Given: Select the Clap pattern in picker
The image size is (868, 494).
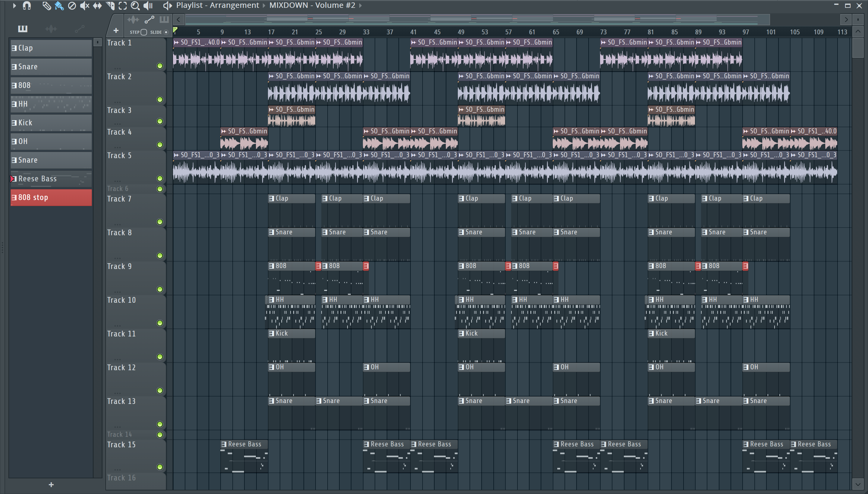Looking at the screenshot, I should tap(51, 48).
